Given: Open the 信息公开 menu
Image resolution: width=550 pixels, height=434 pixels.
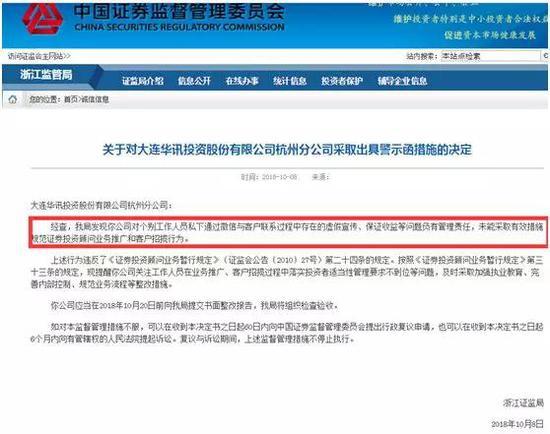Looking at the screenshot, I should pyautogui.click(x=194, y=81).
